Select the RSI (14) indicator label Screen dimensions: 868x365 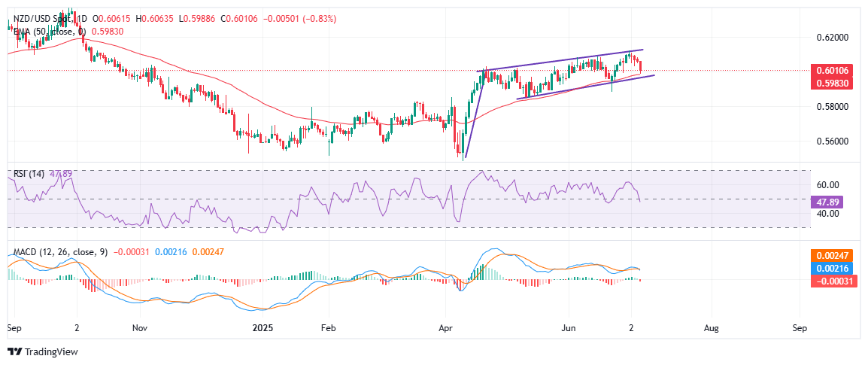(28, 173)
